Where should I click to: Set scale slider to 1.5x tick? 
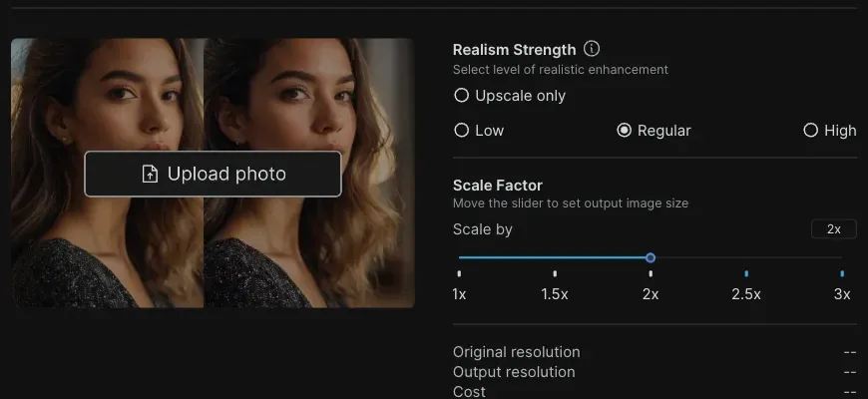coord(555,273)
